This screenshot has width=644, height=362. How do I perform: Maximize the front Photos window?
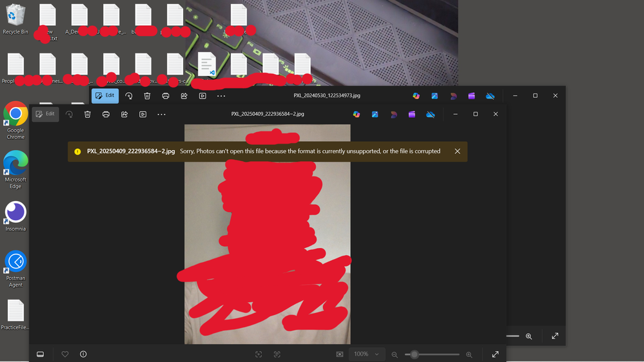point(476,114)
